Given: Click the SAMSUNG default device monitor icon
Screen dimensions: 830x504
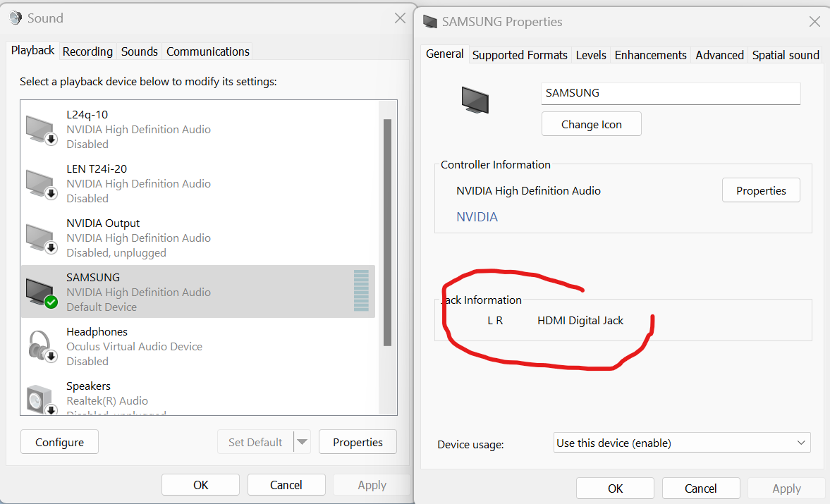Looking at the screenshot, I should (42, 293).
